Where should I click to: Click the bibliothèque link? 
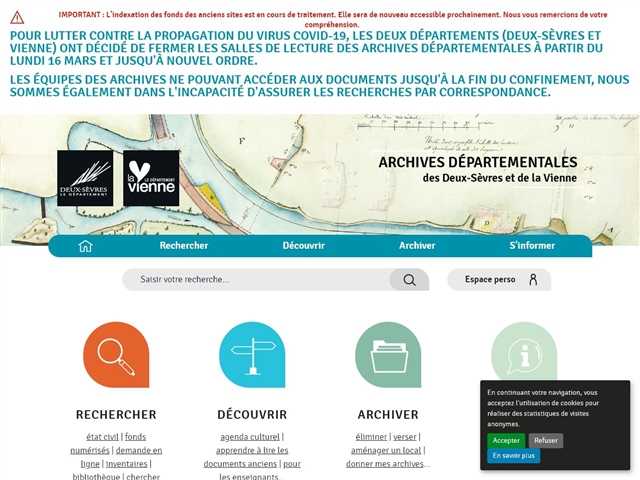96,476
